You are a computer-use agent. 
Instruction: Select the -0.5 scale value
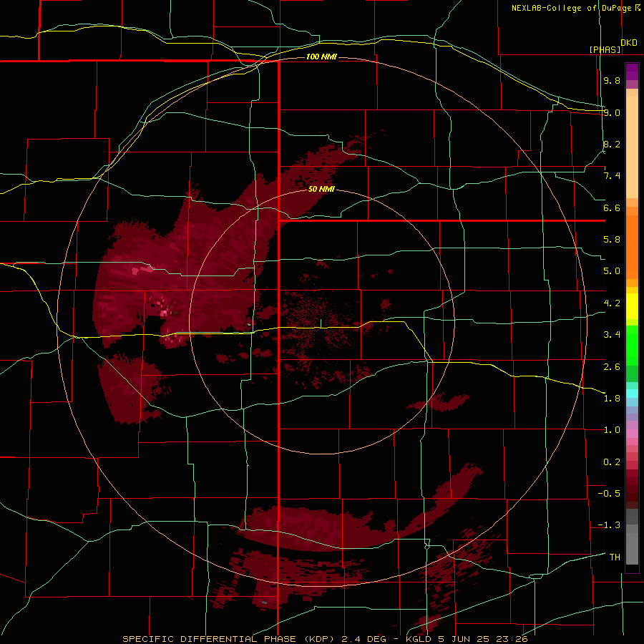point(609,494)
